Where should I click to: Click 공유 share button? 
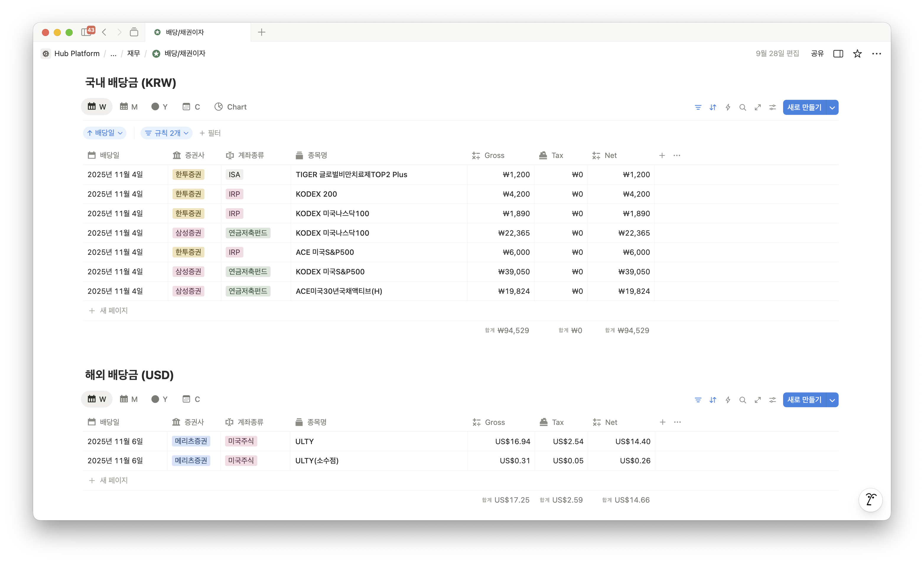tap(817, 53)
